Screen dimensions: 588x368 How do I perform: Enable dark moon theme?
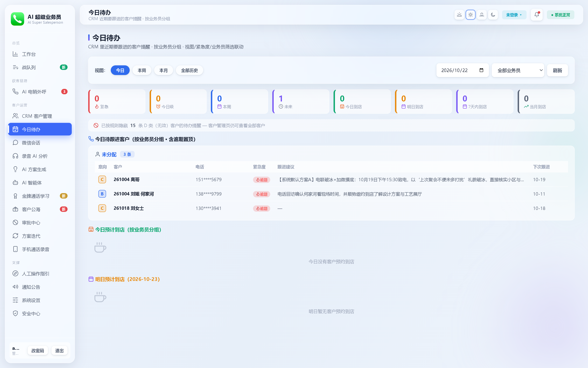coord(493,15)
